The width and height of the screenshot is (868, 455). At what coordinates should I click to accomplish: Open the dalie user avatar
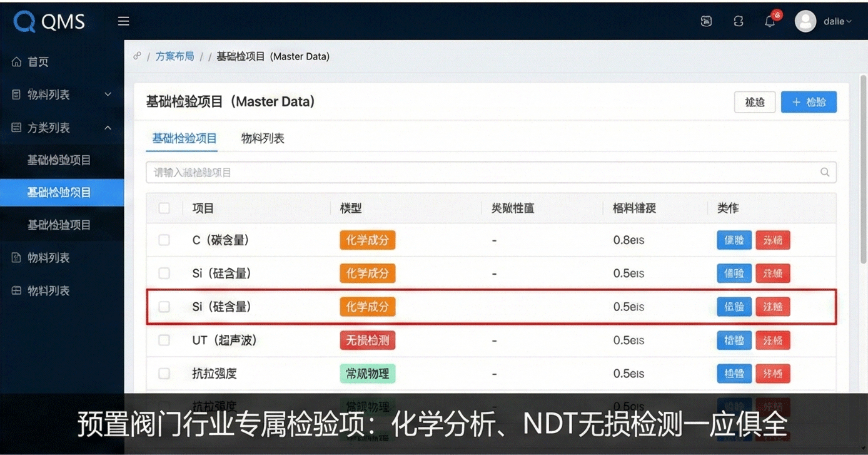(x=805, y=21)
